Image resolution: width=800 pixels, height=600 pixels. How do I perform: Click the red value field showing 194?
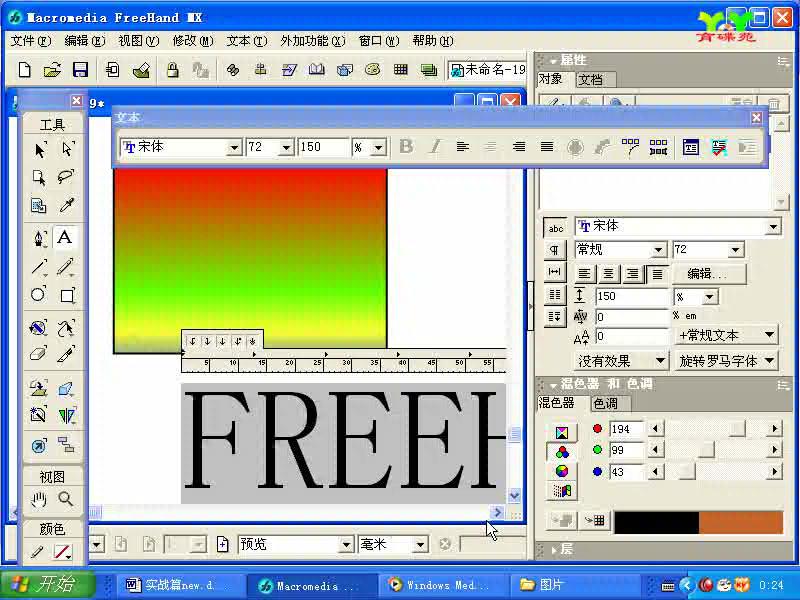(627, 429)
